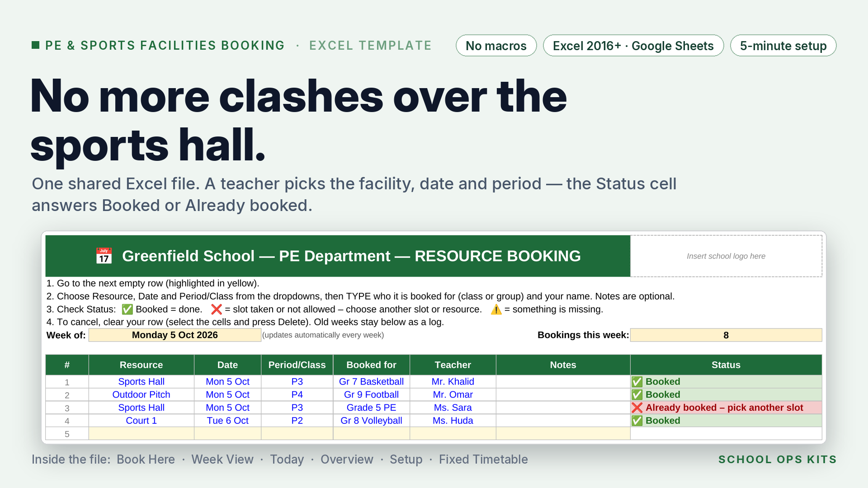Click 'Setup' in the sheet list

(x=406, y=459)
